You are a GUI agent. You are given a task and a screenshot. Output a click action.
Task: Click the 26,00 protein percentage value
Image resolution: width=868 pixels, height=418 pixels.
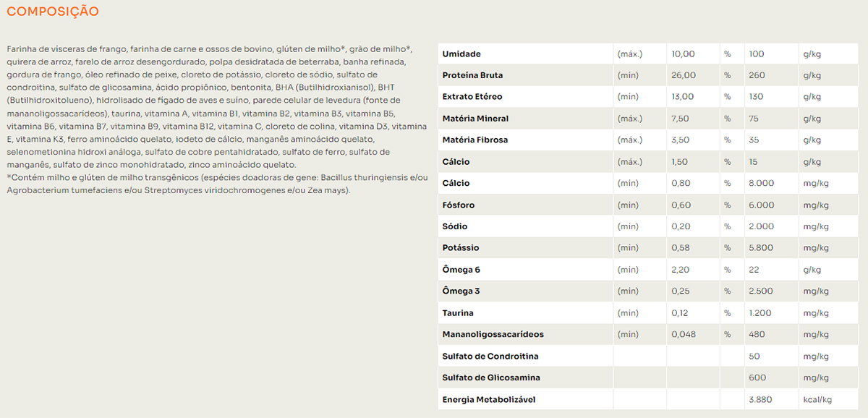point(684,75)
